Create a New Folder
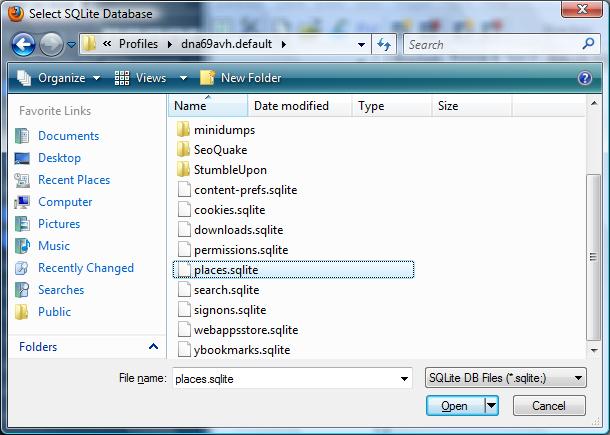The image size is (610, 435). [x=240, y=78]
